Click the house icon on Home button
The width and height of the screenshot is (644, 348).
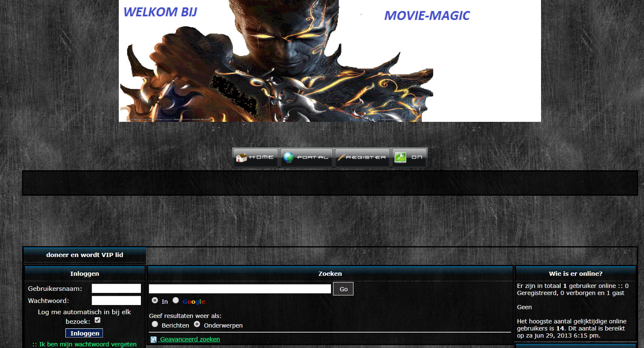coord(241,157)
